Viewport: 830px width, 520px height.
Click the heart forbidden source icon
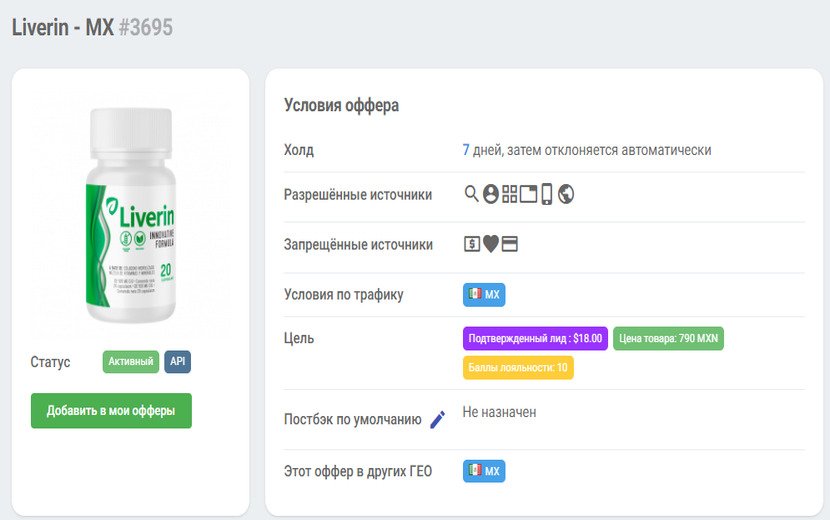point(490,244)
